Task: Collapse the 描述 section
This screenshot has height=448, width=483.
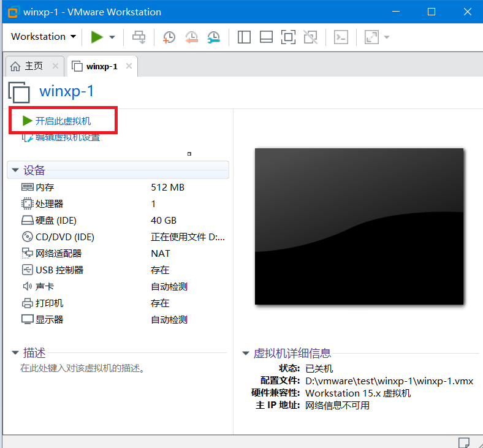Action: (15, 353)
